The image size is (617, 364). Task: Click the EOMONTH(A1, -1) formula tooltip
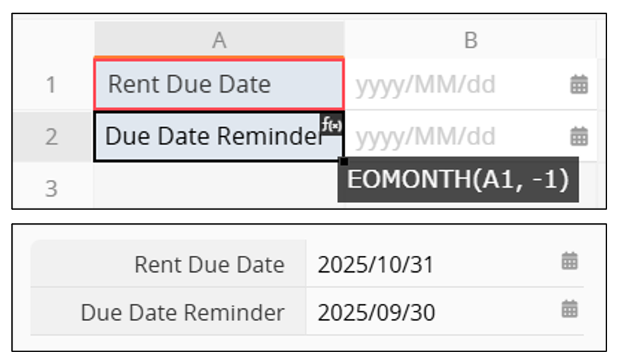point(458,180)
